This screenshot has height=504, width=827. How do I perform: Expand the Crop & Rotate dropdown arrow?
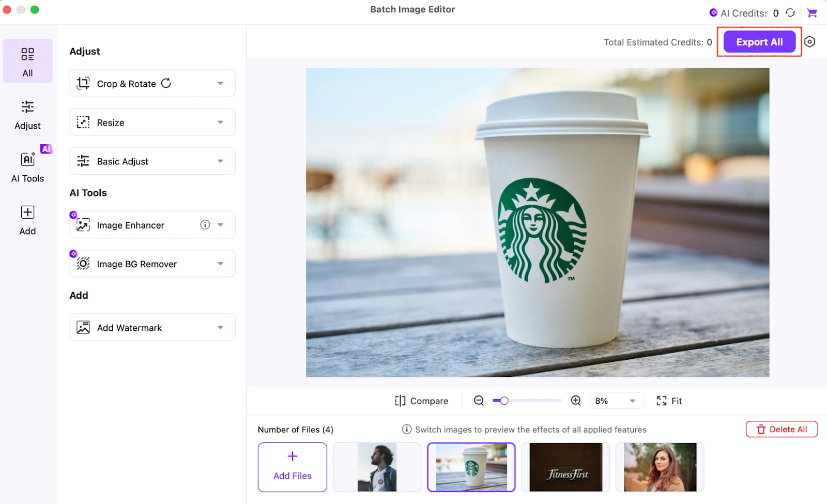221,83
